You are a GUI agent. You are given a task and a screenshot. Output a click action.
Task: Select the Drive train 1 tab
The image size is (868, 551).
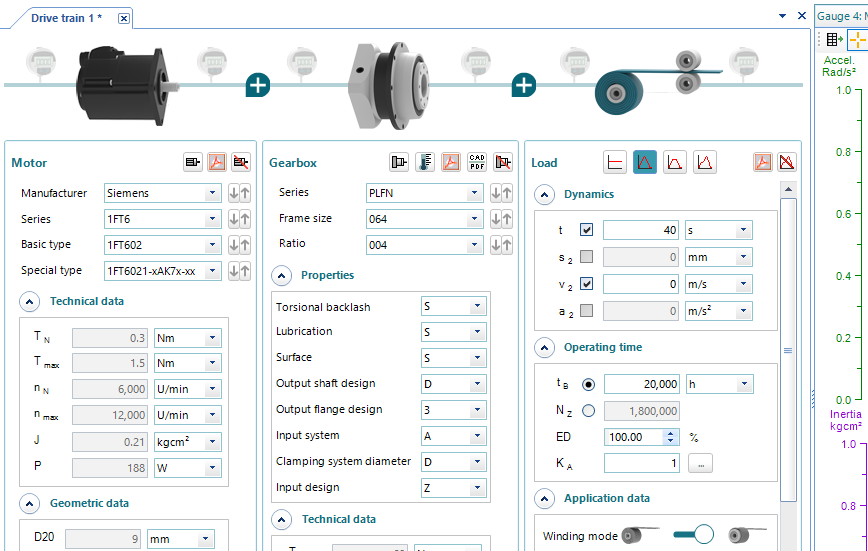[x=66, y=18]
